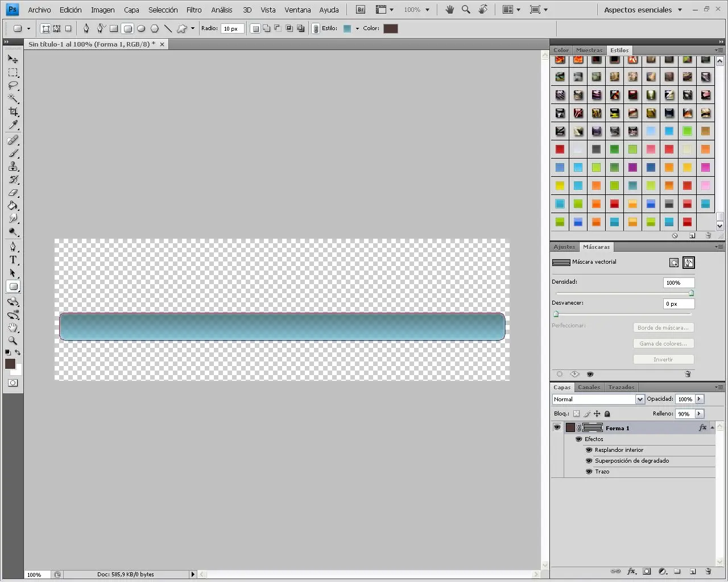Viewport: 728px width, 582px height.
Task: Click the foreground color swatch
Action: [x=10, y=364]
